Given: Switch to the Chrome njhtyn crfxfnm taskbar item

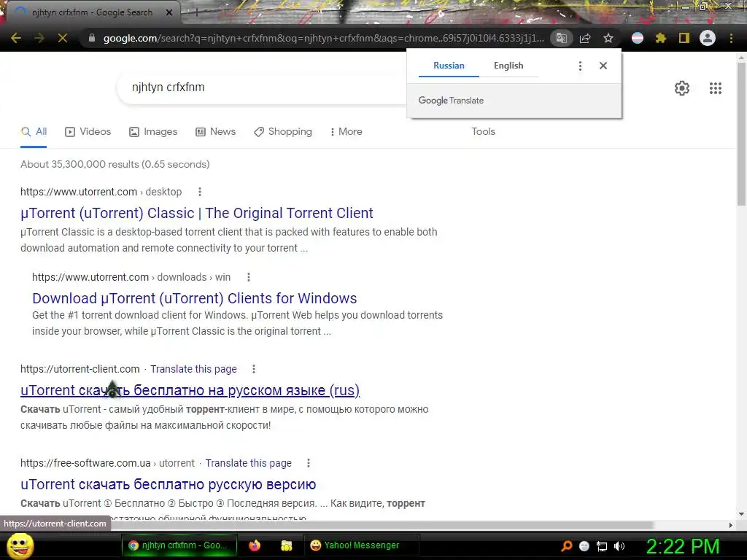Looking at the screenshot, I should point(179,545).
